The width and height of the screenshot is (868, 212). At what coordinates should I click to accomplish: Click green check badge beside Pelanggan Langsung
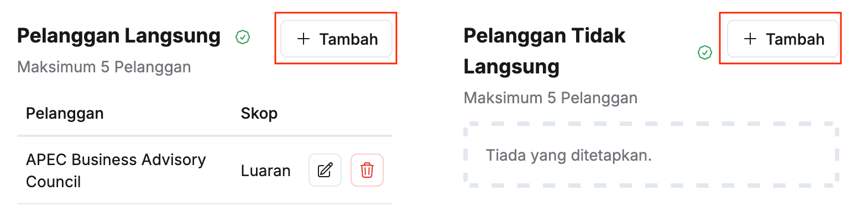point(243,37)
